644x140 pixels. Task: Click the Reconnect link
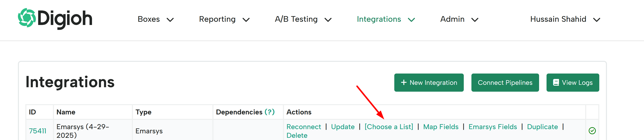tap(303, 127)
